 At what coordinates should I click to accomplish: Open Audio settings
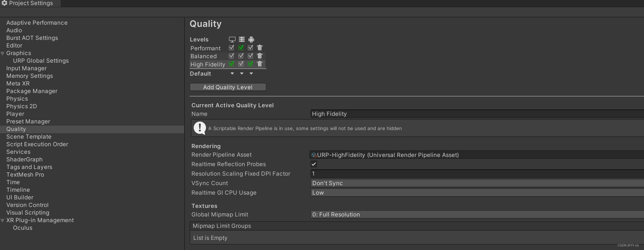coord(14,30)
